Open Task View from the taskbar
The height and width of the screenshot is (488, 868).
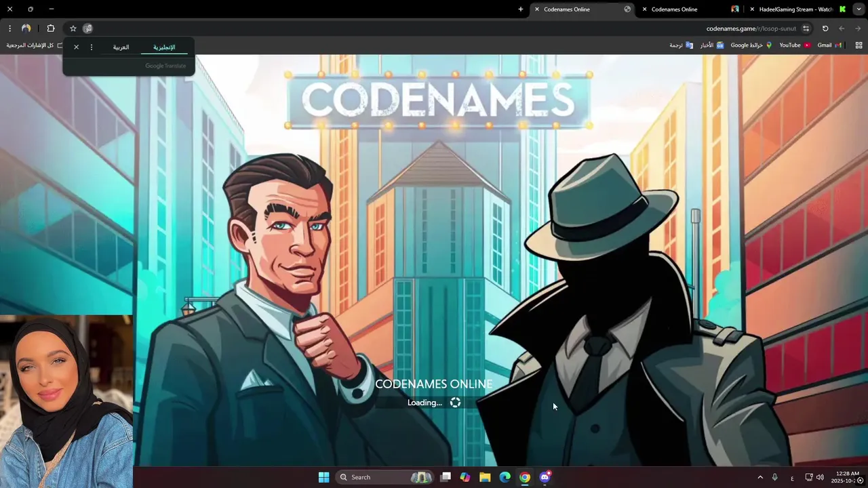tap(446, 477)
